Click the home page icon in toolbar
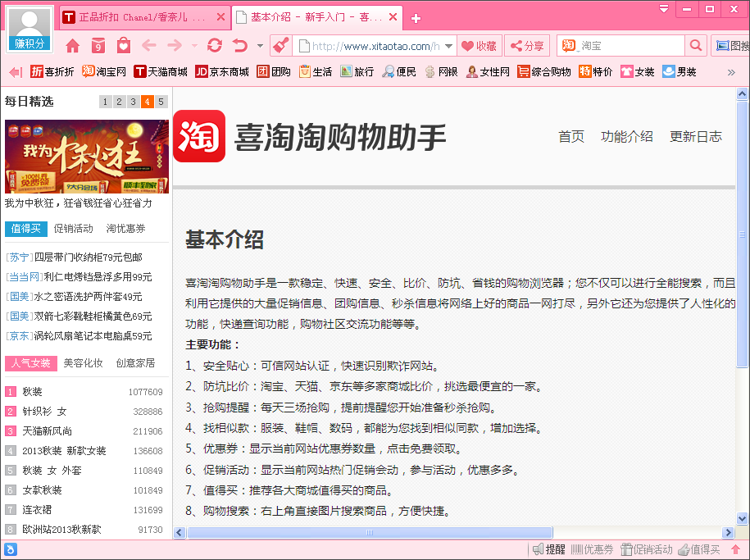 pyautogui.click(x=73, y=46)
